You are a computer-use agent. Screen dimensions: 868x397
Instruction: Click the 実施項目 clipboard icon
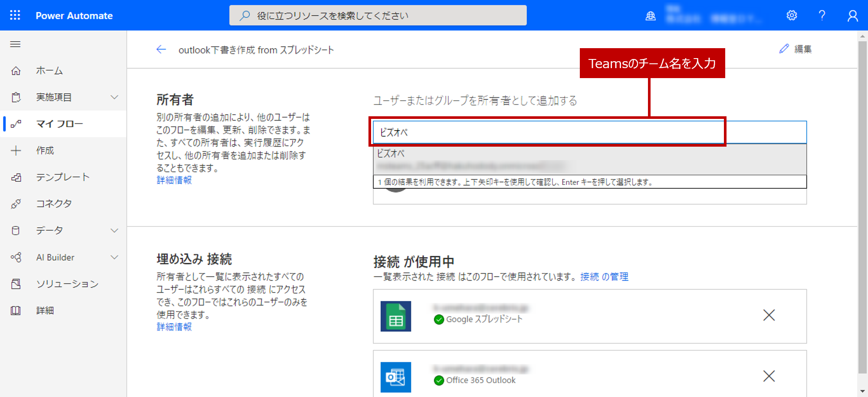click(x=16, y=97)
